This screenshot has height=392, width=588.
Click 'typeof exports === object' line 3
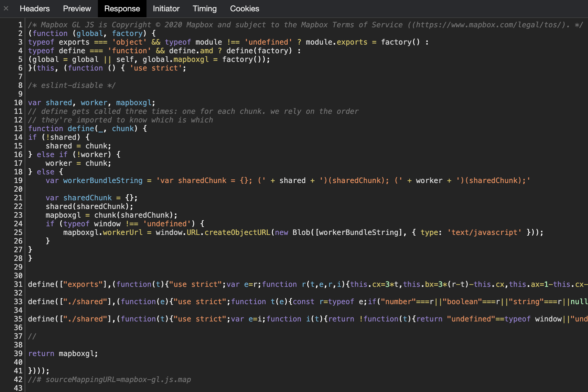point(228,42)
